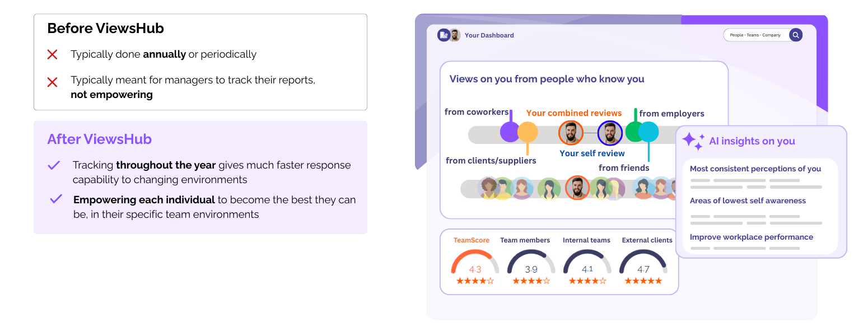Click the orange-ringed combined reviews avatar

[571, 133]
